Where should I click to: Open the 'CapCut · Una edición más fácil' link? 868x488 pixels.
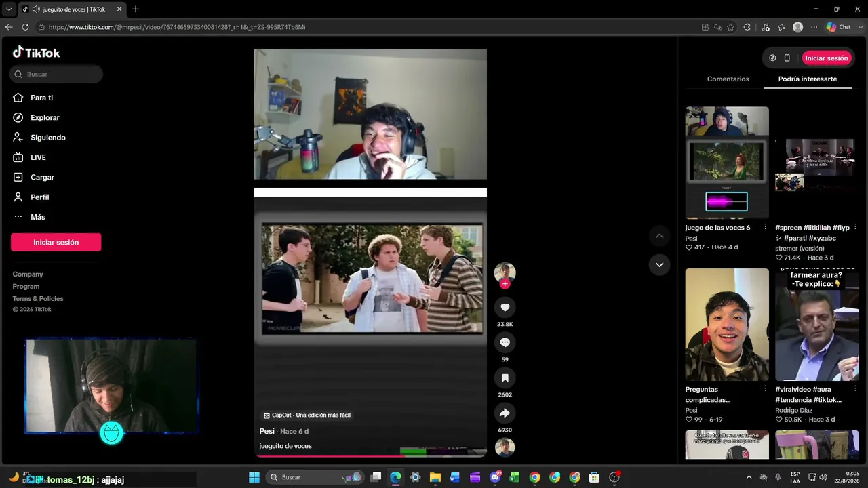pos(307,415)
